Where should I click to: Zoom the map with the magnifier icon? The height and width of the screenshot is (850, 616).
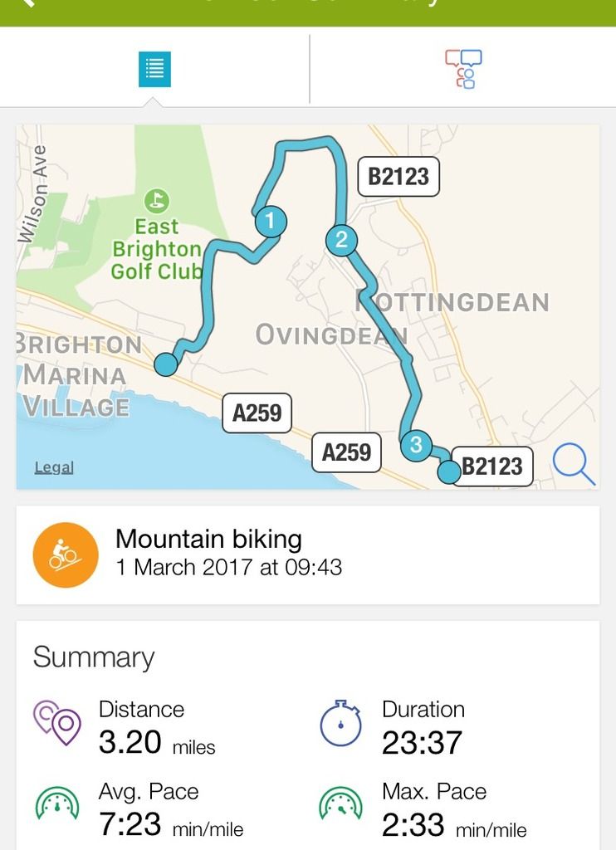tap(573, 464)
